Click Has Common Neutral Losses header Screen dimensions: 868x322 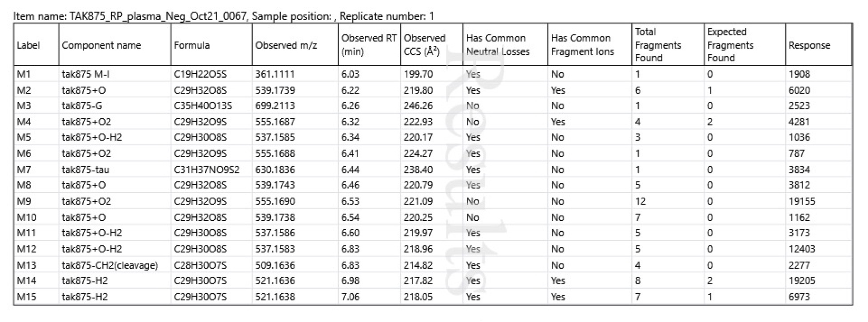498,45
